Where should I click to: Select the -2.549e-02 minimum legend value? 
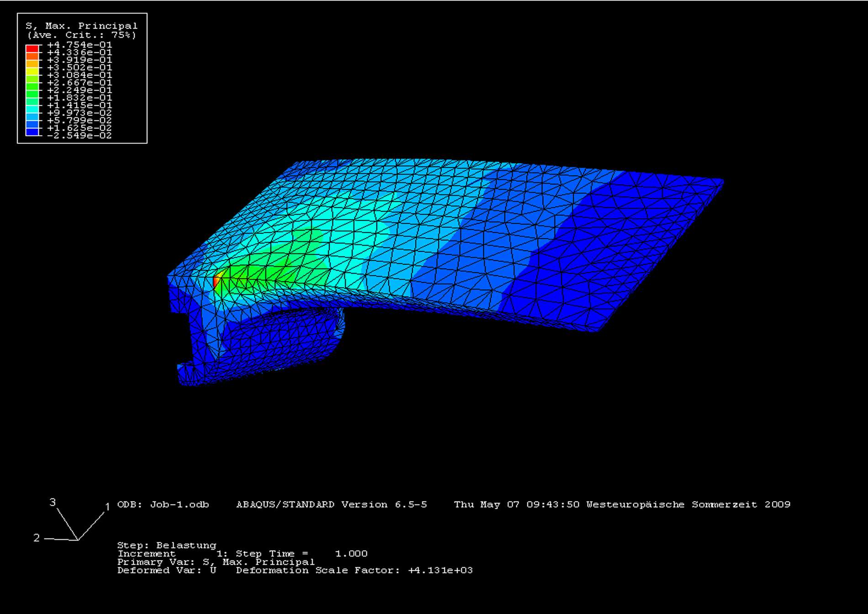point(79,136)
